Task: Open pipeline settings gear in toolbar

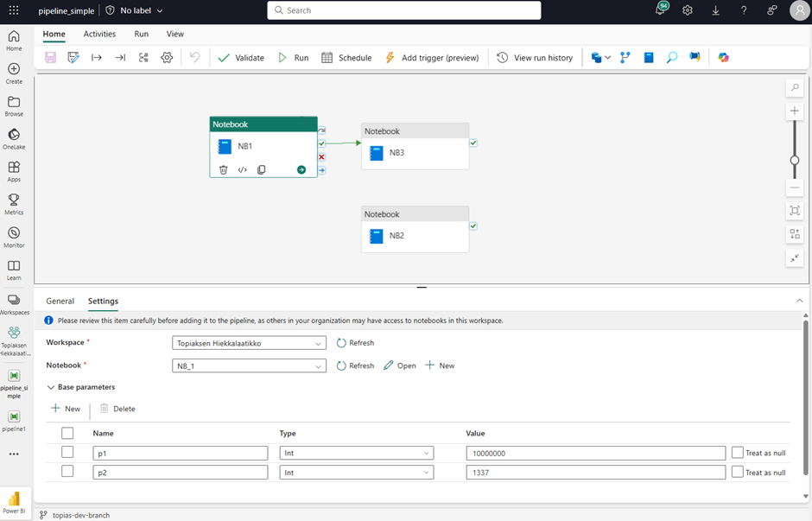Action: (x=167, y=58)
